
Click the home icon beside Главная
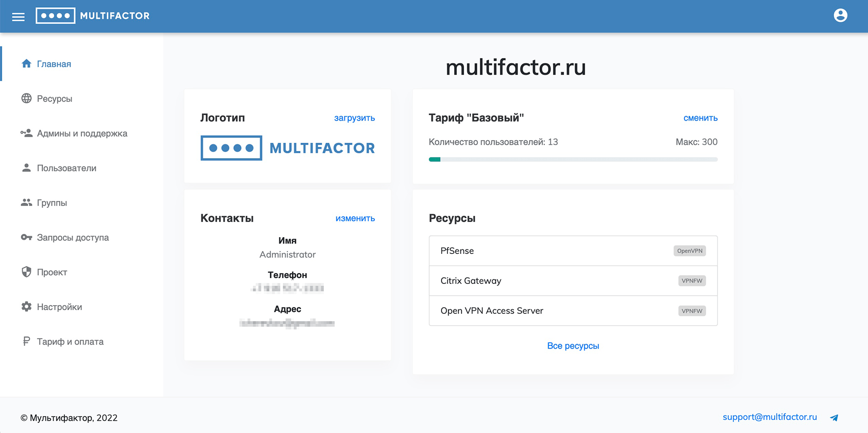pos(26,63)
